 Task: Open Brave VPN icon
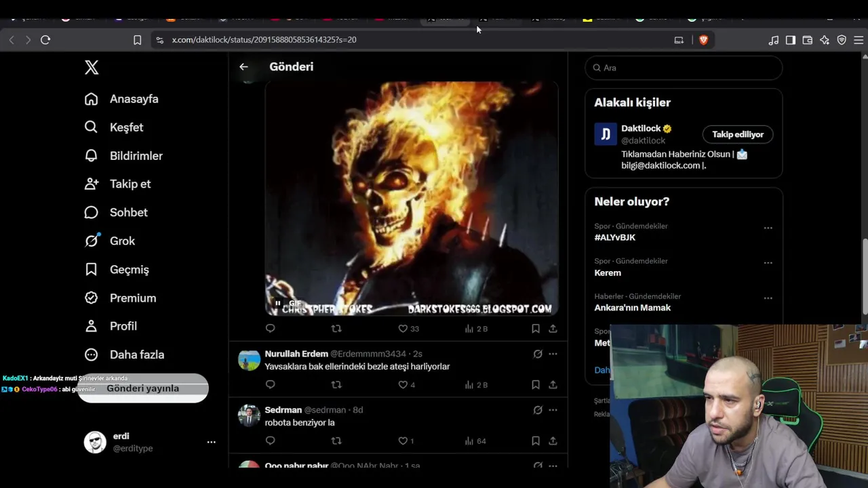click(x=842, y=40)
